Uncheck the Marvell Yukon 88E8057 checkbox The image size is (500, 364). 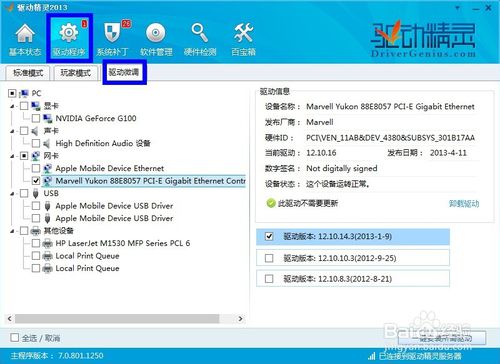tap(36, 181)
